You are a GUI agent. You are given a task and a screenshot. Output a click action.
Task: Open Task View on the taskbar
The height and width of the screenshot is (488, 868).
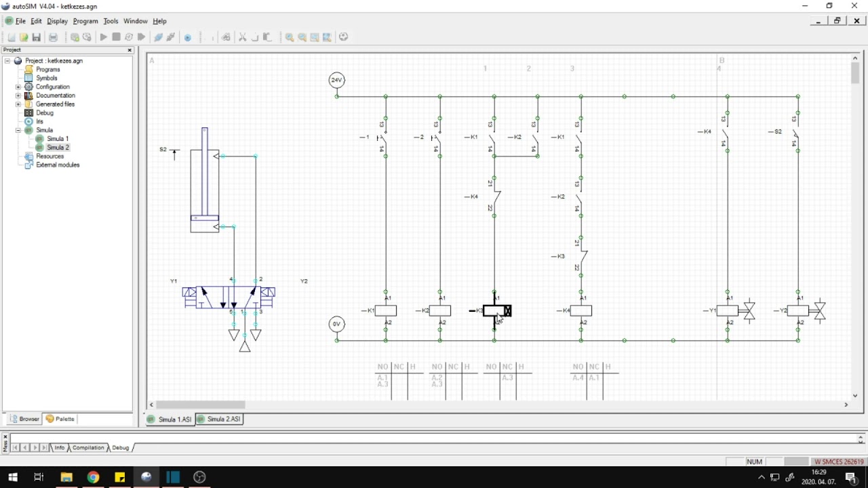tap(39, 477)
